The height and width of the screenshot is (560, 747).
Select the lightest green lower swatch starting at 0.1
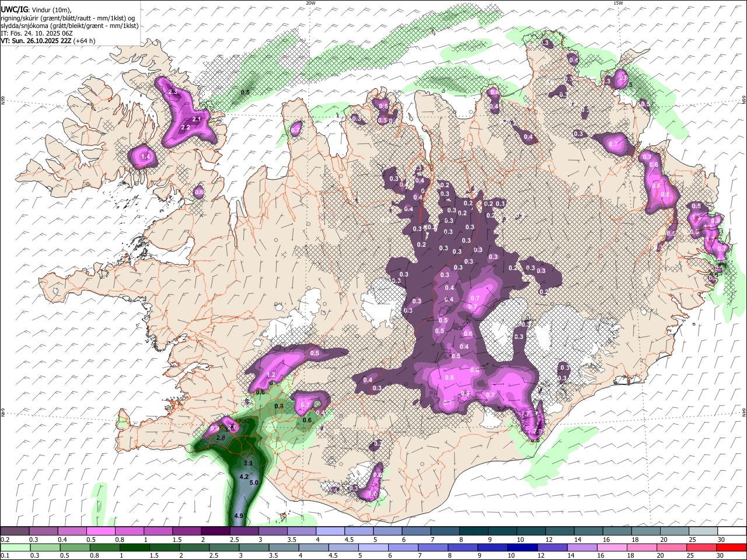pos(15,547)
